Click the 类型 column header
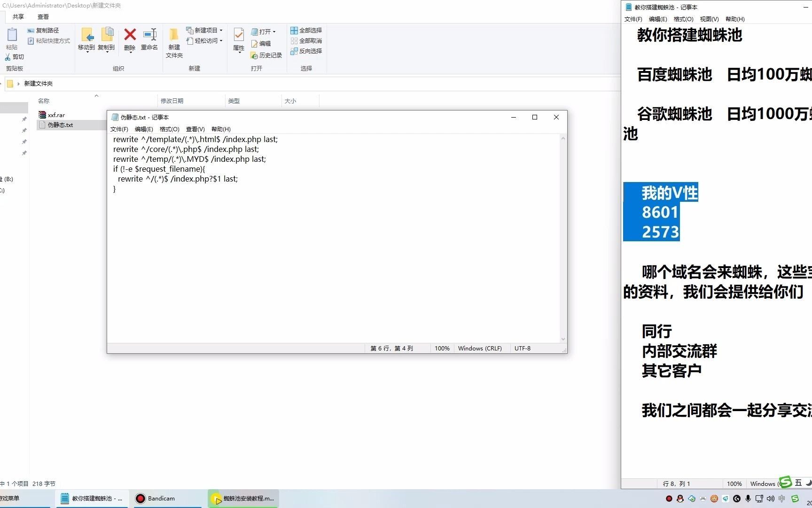This screenshot has width=812, height=508. point(234,101)
